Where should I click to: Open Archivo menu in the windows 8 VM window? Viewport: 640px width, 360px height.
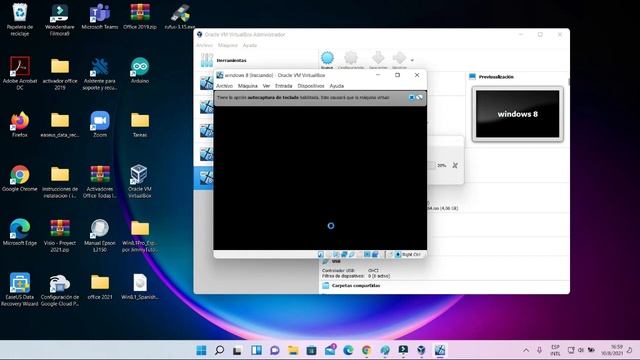[224, 86]
